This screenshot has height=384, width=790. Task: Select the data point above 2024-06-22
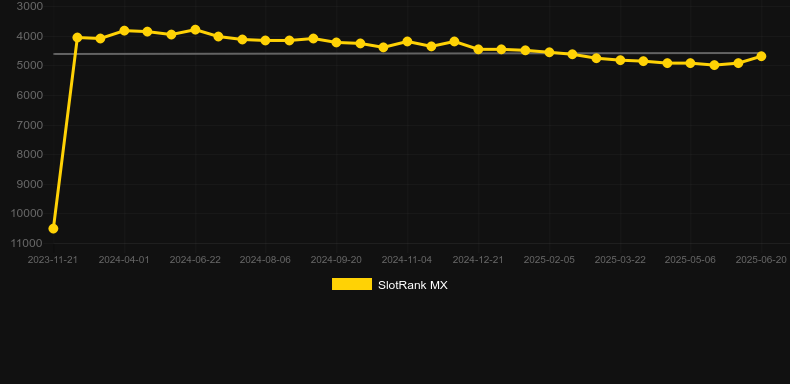(195, 30)
